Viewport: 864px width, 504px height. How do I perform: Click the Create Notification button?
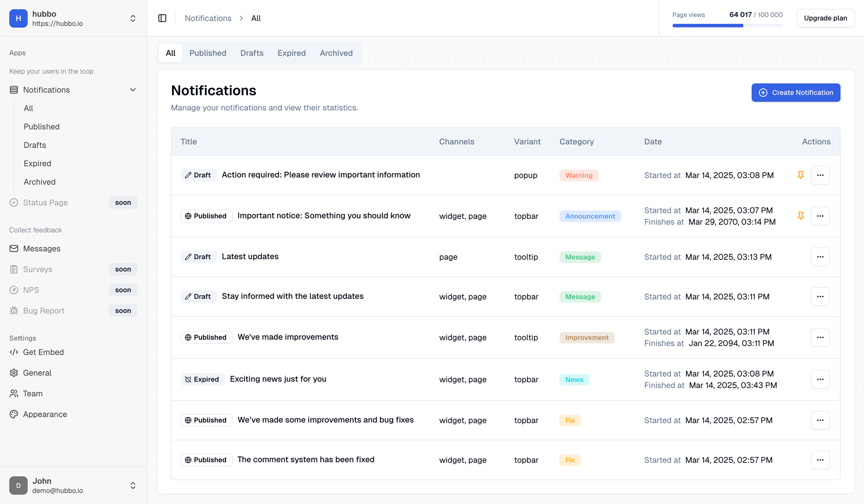796,93
